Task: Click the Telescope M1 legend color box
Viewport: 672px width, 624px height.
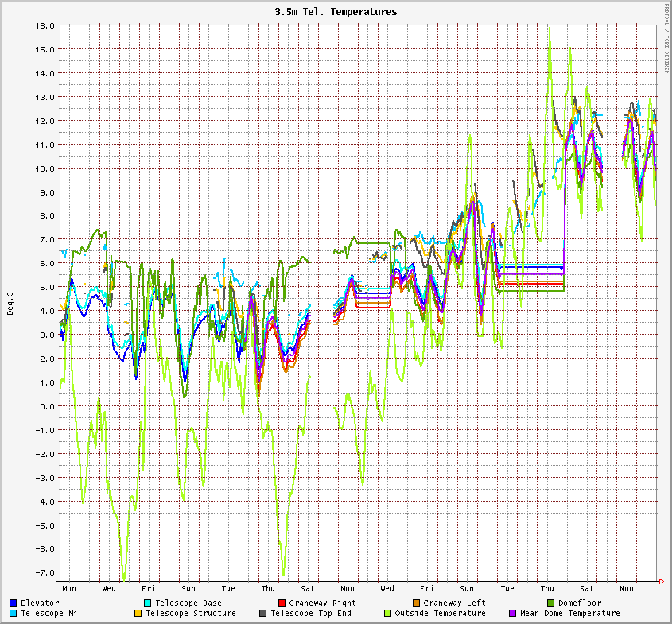Action: (x=14, y=614)
